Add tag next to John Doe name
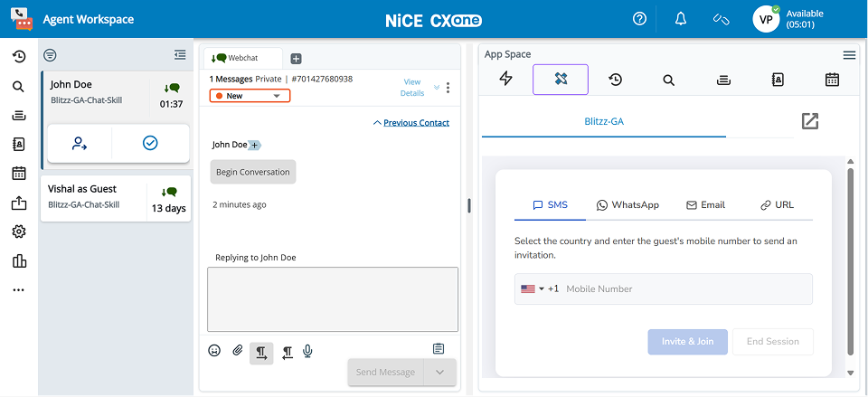 [255, 145]
